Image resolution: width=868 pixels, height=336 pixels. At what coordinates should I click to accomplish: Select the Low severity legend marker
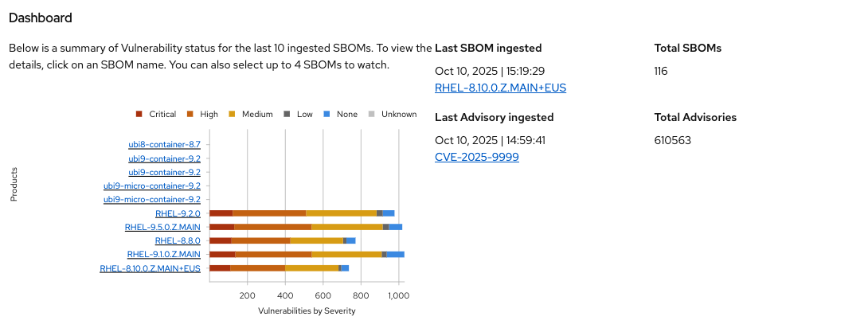287,114
